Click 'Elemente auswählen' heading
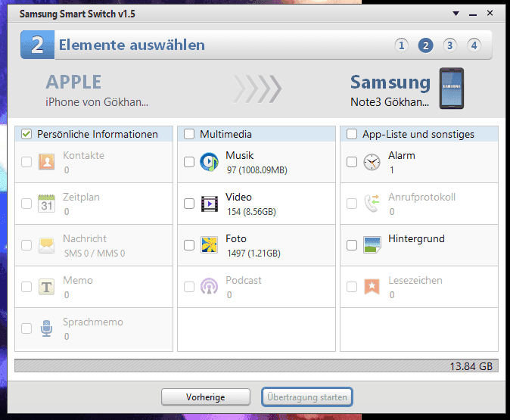 (x=132, y=45)
